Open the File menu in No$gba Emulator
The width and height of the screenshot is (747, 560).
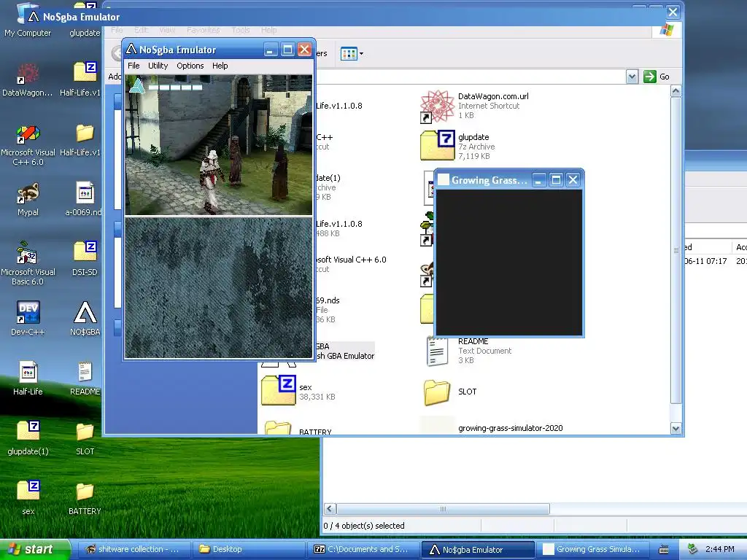133,66
